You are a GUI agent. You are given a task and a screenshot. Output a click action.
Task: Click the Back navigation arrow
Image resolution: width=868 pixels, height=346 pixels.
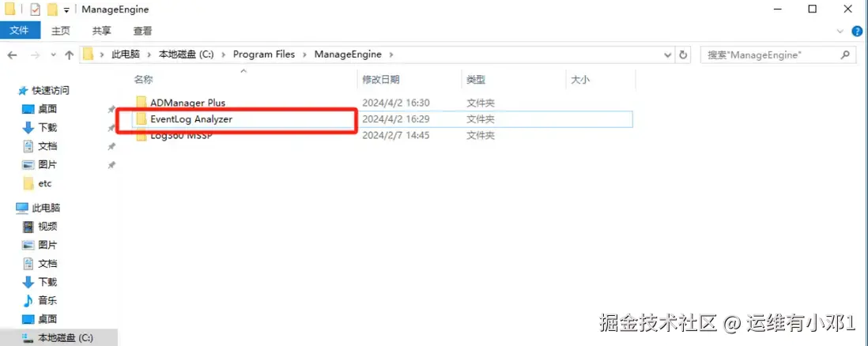click(12, 55)
